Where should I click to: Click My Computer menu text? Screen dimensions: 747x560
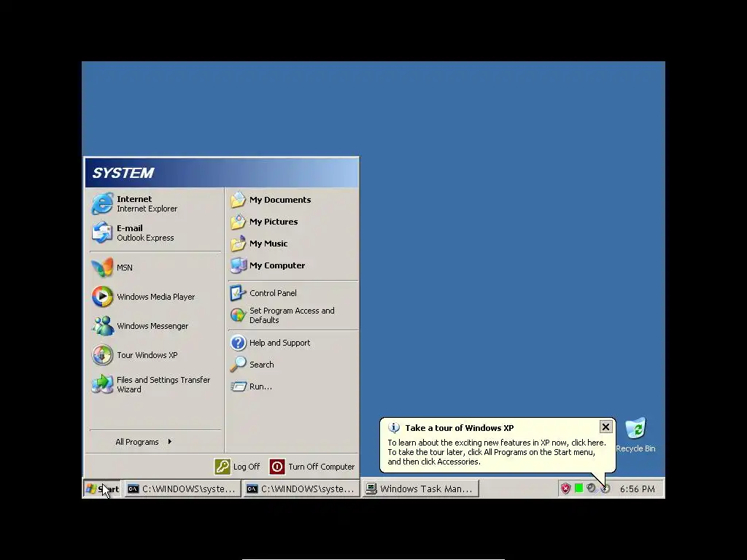(277, 265)
